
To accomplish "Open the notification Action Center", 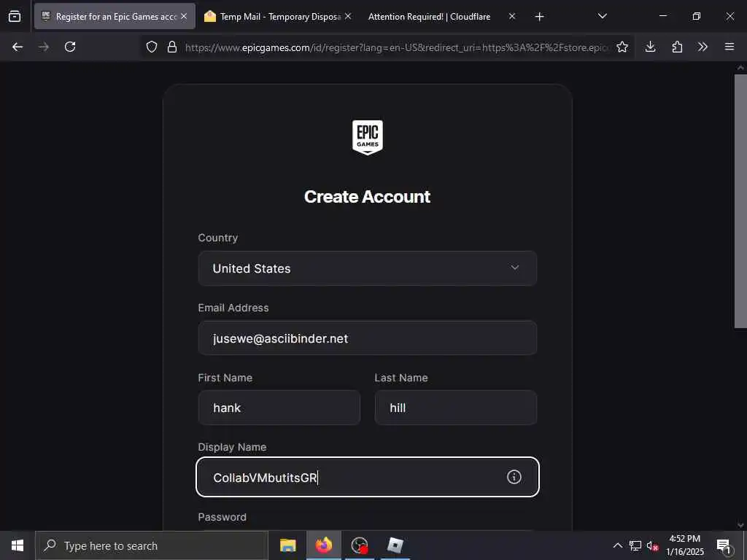I will (724, 545).
